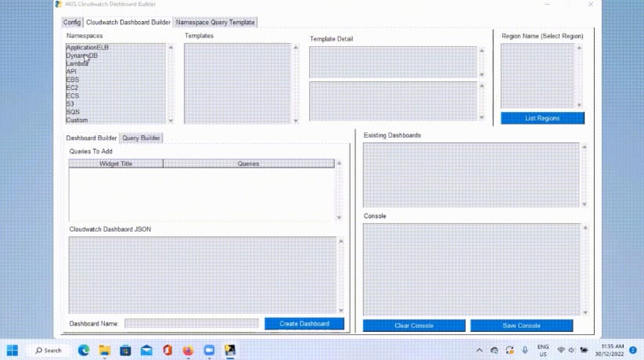This screenshot has height=360, width=644.
Task: Select SQS namespace
Action: coord(73,112)
